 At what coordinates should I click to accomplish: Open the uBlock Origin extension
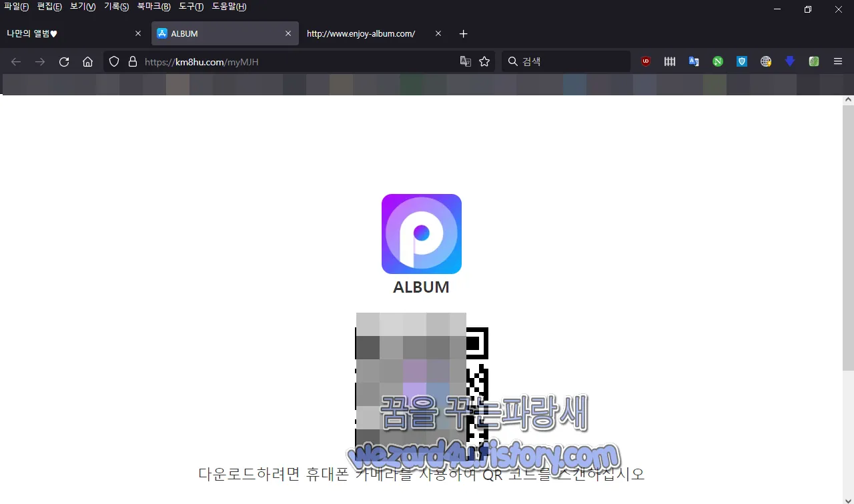point(645,61)
